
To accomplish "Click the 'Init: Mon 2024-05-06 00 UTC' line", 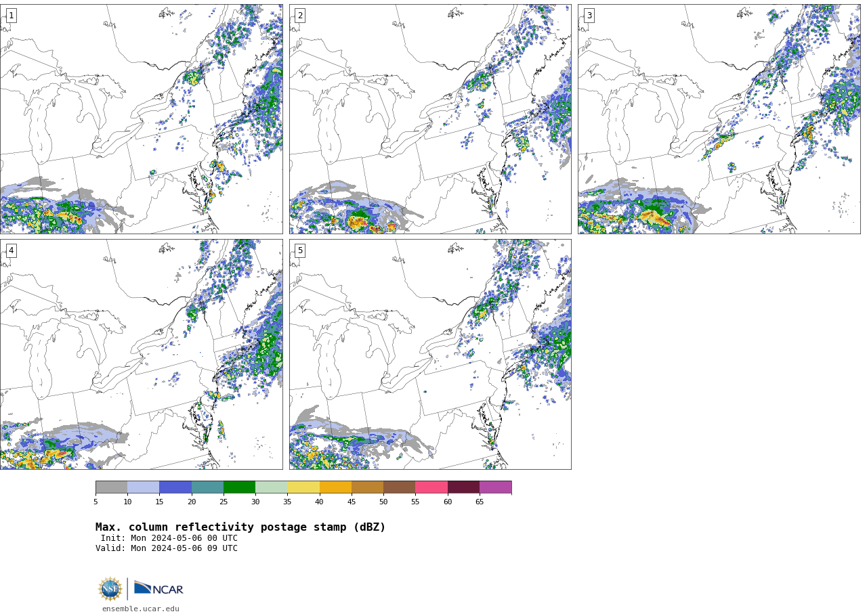I will [x=169, y=538].
